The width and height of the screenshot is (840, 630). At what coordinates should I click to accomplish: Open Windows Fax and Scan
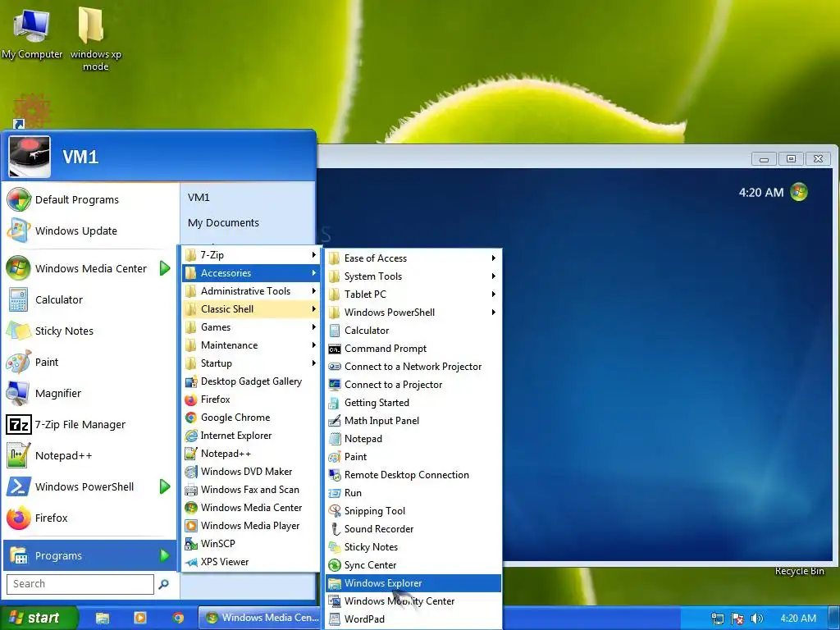(251, 490)
